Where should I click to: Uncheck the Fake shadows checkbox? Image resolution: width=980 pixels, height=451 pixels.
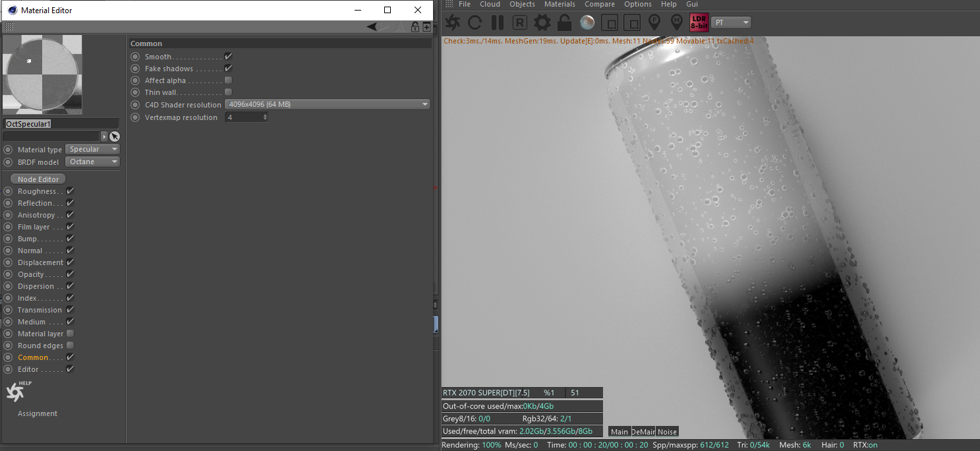(228, 69)
